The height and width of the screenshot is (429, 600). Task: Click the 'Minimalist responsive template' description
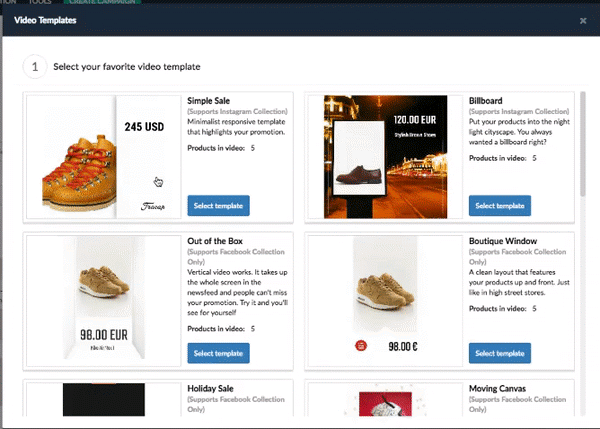(x=236, y=127)
